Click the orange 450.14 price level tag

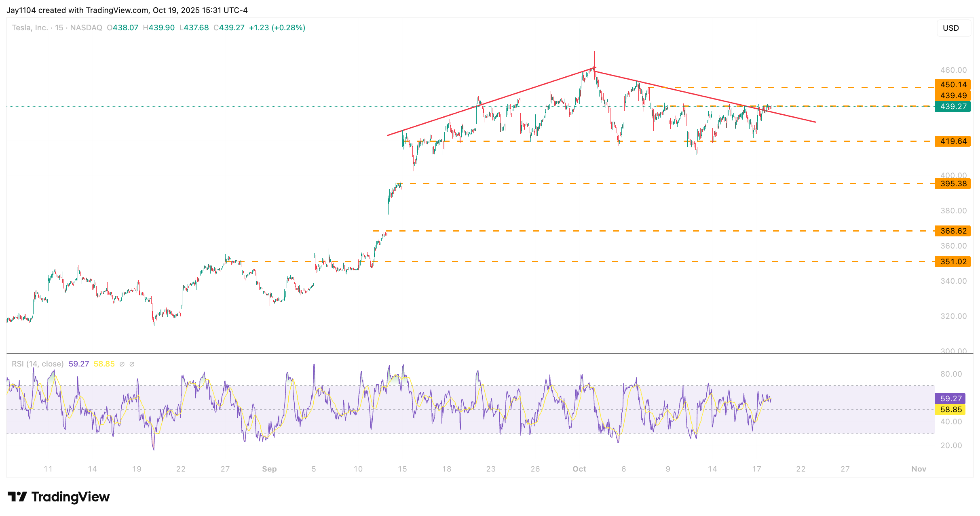(953, 84)
